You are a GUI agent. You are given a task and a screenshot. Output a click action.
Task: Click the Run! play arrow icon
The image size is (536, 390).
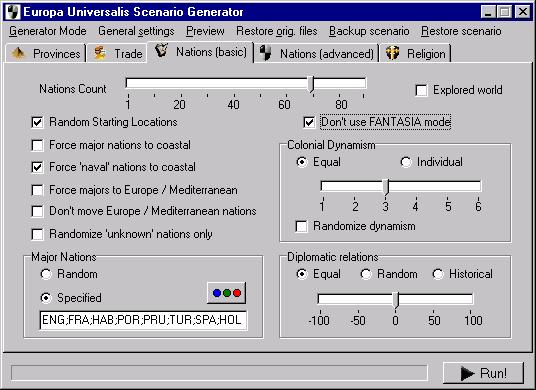467,373
